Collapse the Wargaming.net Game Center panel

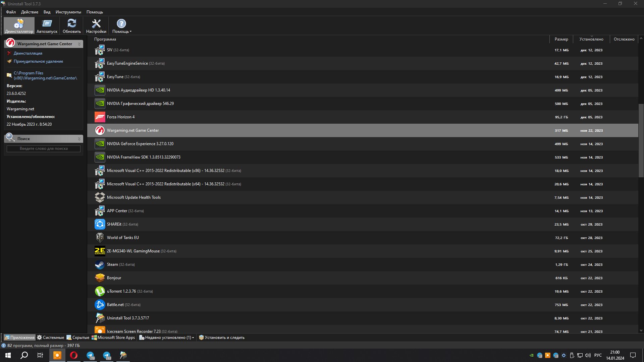[79, 44]
